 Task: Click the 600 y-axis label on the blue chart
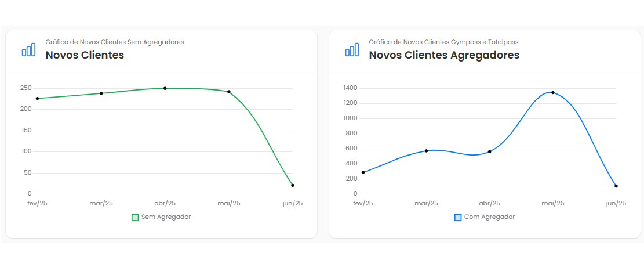[352, 149]
